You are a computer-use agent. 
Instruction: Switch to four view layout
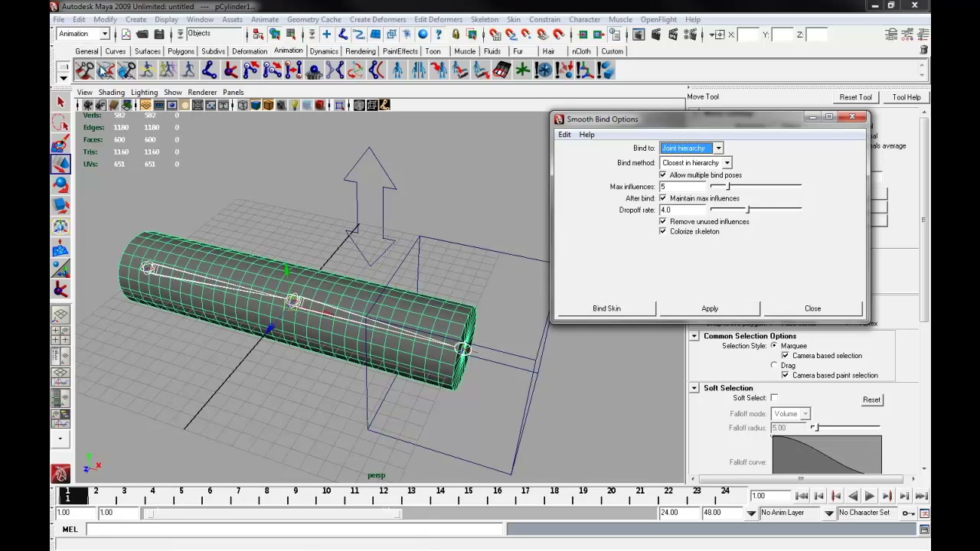click(x=60, y=335)
